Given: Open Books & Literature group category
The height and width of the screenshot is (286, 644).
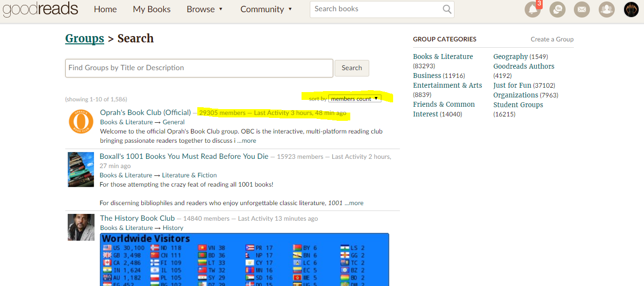Looking at the screenshot, I should pos(443,57).
